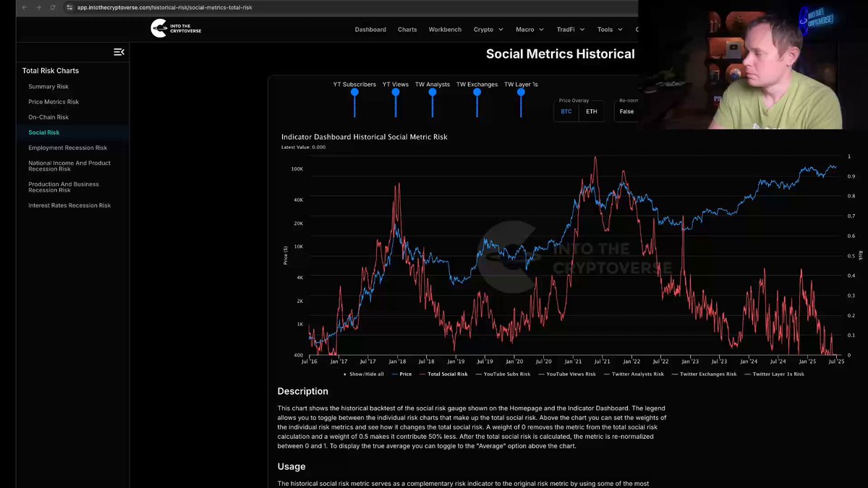Select False re-normalize option
The height and width of the screenshot is (488, 868).
click(626, 111)
